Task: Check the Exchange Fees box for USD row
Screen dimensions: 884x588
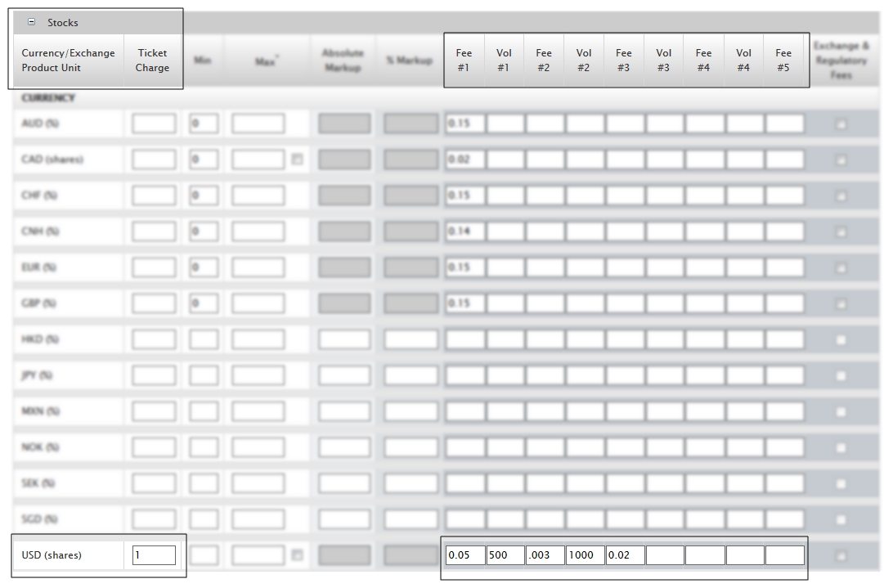Action: click(x=841, y=555)
